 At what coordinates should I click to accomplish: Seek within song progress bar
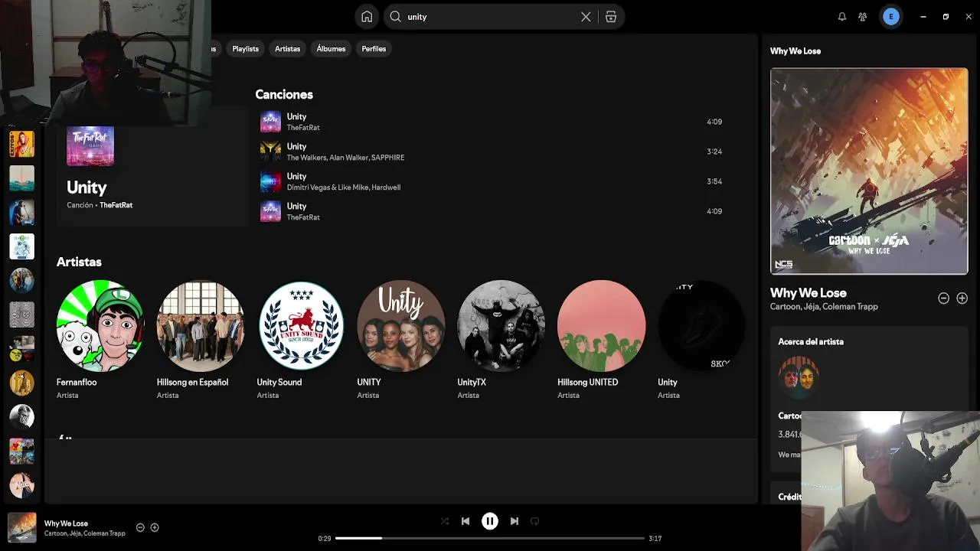click(490, 538)
